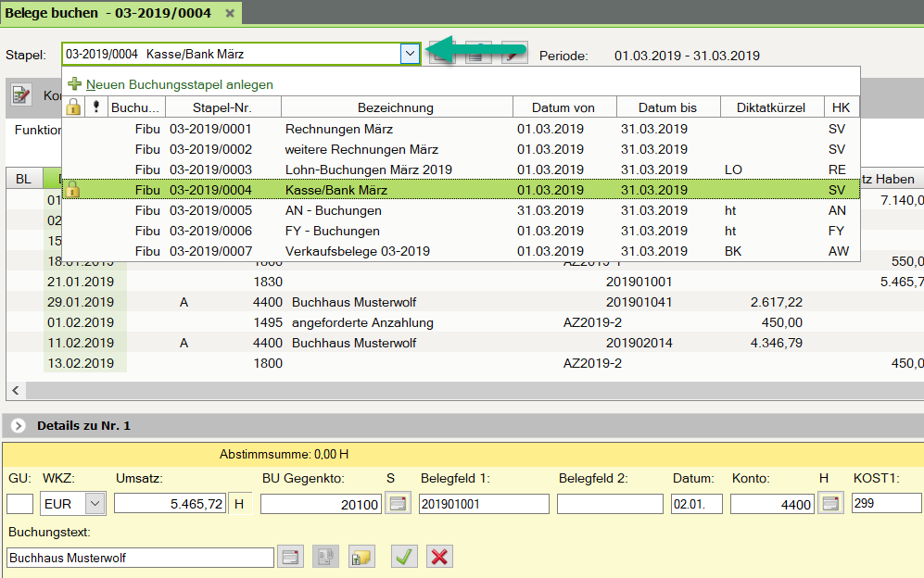Click the 21.01.2019 date cell

coord(81,282)
